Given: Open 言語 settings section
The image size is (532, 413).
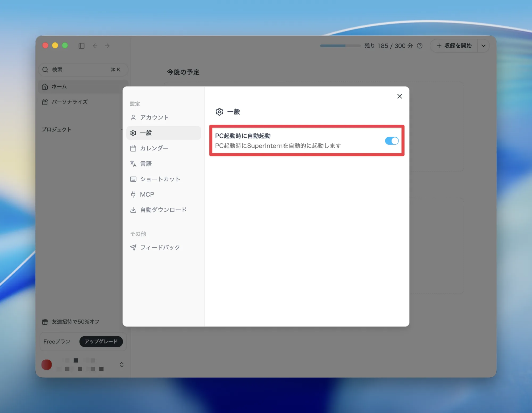Looking at the screenshot, I should [x=164, y=163].
